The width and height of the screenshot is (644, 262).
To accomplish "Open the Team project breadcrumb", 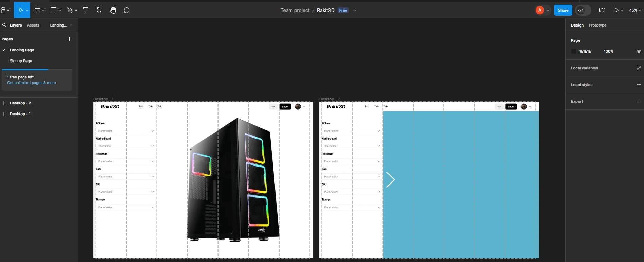I will click(295, 10).
